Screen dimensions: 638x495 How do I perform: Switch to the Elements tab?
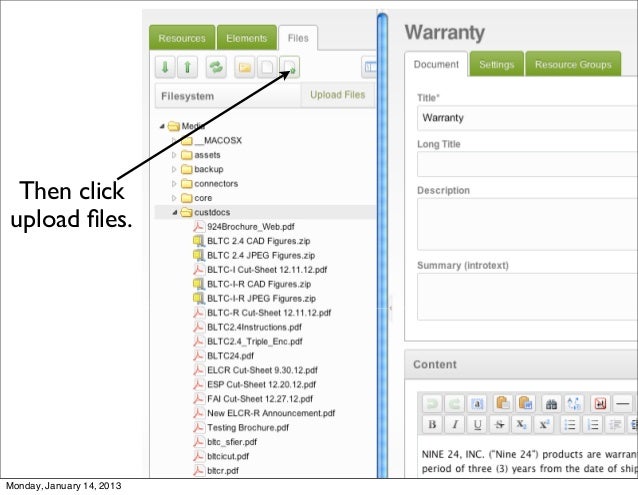pos(247,38)
